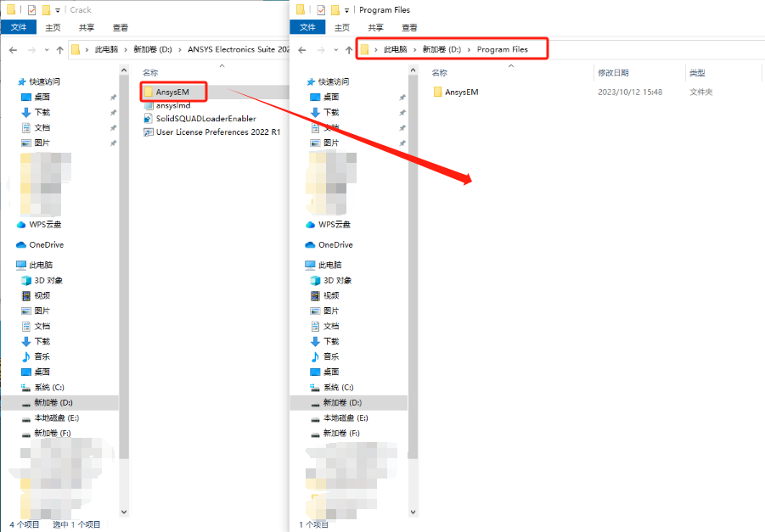Open recent locations dropdown in Crack window
Viewport: 765px width, 532px height.
pyautogui.click(x=47, y=50)
